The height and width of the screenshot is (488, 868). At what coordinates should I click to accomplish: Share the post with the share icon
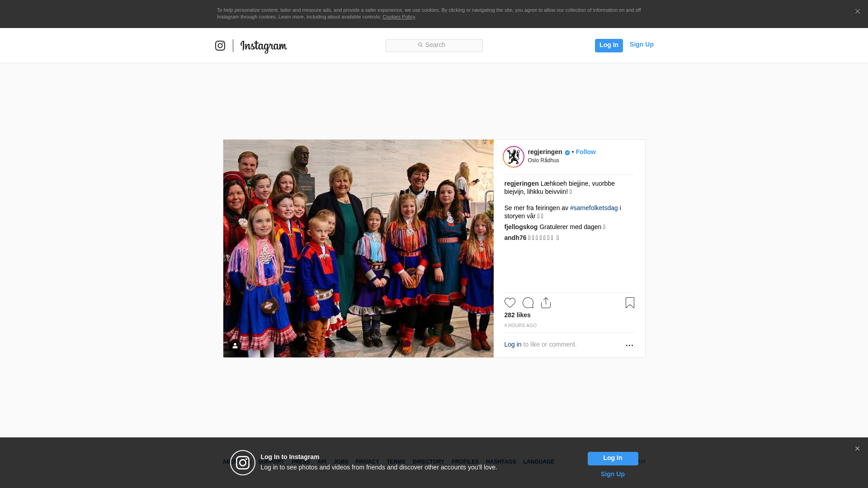click(x=546, y=303)
